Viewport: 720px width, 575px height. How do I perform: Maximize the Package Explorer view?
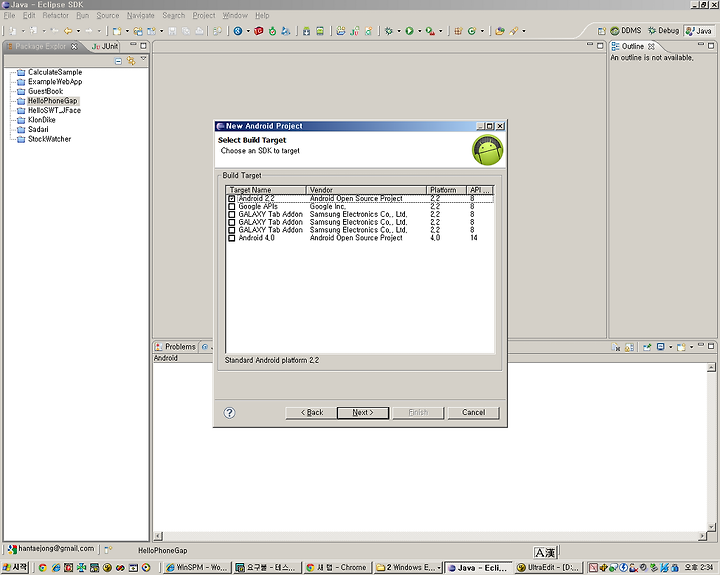click(143, 46)
